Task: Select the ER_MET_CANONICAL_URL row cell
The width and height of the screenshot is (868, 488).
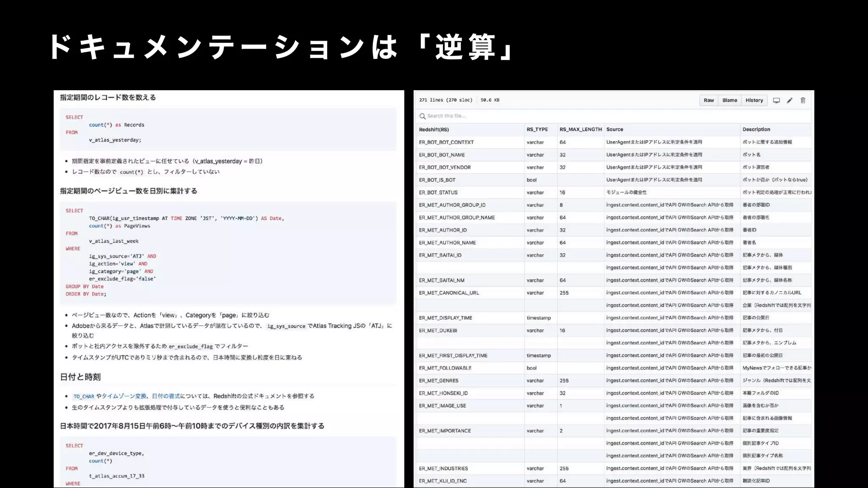Action: [x=449, y=293]
